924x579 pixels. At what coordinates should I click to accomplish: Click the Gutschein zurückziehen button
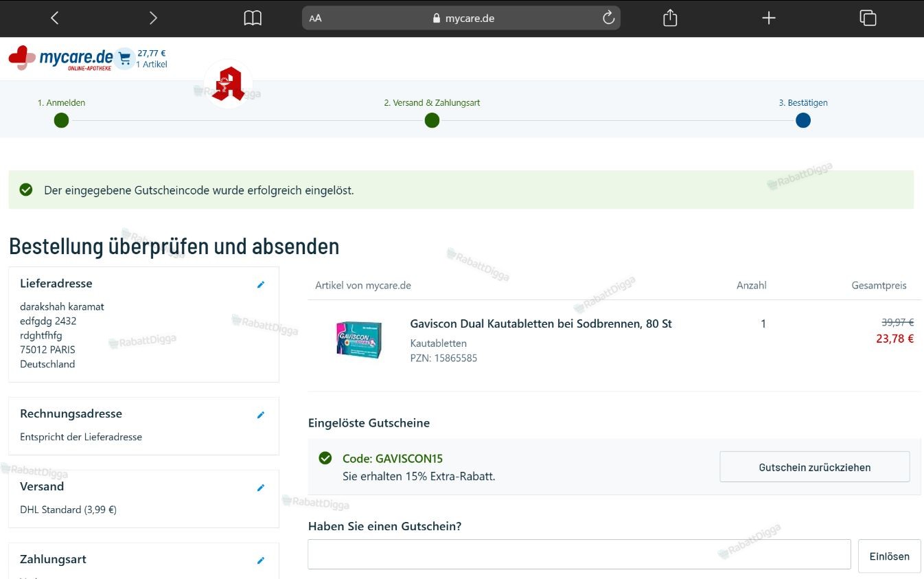tap(815, 467)
